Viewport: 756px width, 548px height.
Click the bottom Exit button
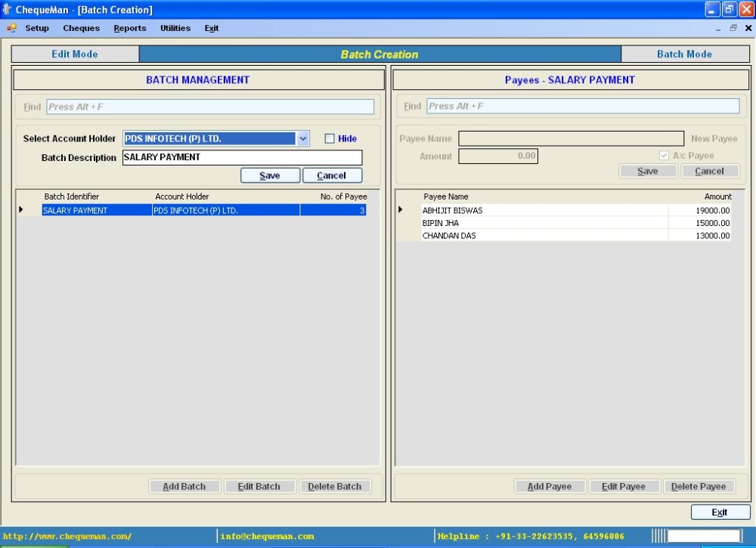720,512
